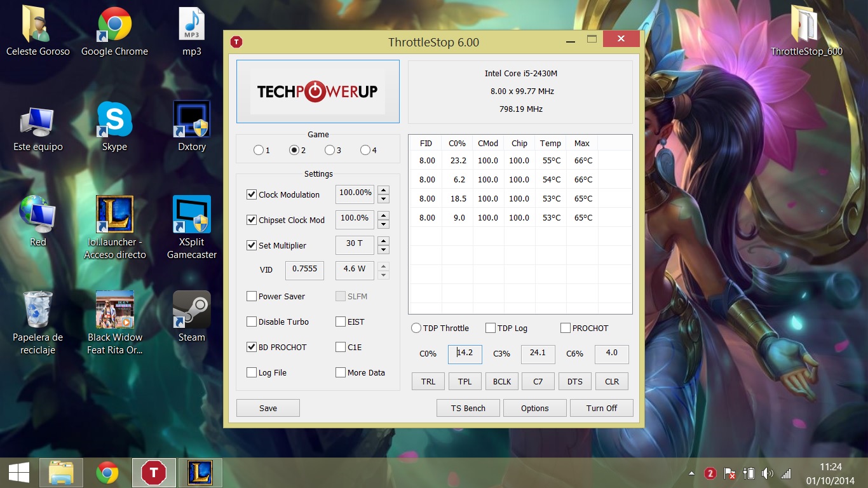The width and height of the screenshot is (868, 488).
Task: Select the mp3 file icon on the desktop
Action: coord(191,32)
